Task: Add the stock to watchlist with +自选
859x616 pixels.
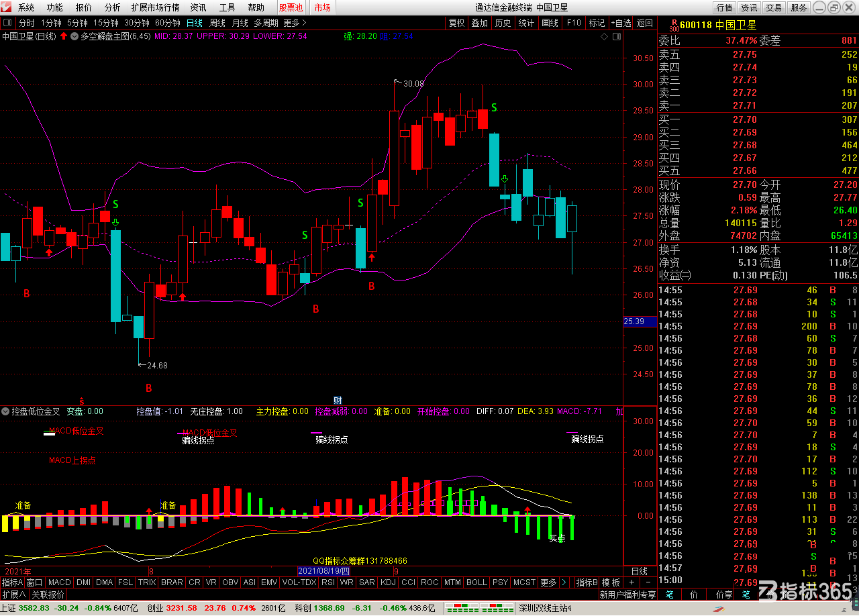Action: pyautogui.click(x=621, y=23)
